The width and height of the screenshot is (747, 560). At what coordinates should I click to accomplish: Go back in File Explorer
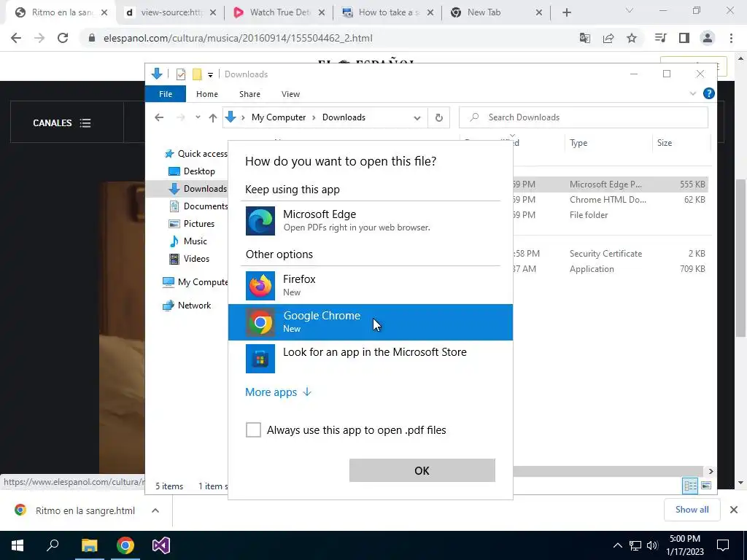tap(159, 117)
